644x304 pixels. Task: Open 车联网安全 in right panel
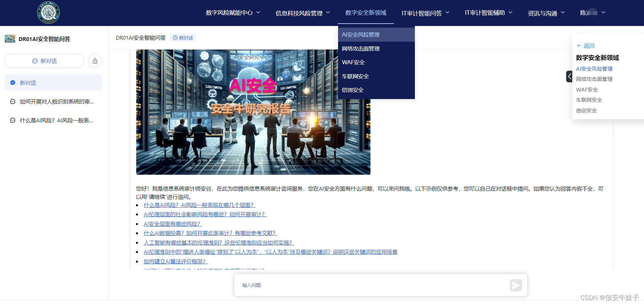point(589,100)
